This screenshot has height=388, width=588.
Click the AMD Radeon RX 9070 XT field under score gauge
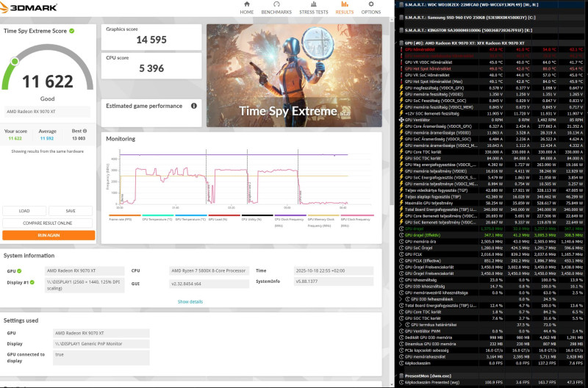click(x=47, y=112)
